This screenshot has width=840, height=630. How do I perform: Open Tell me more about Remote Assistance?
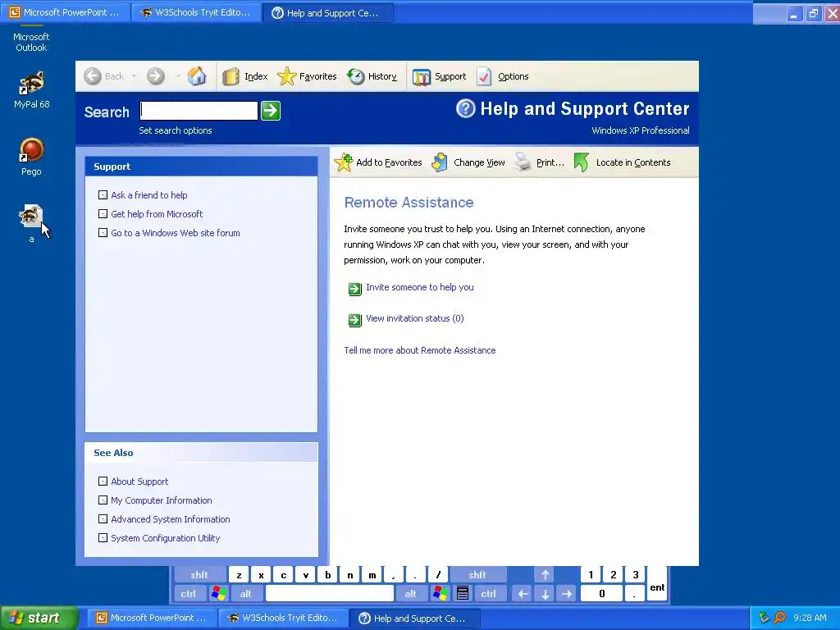coord(419,349)
